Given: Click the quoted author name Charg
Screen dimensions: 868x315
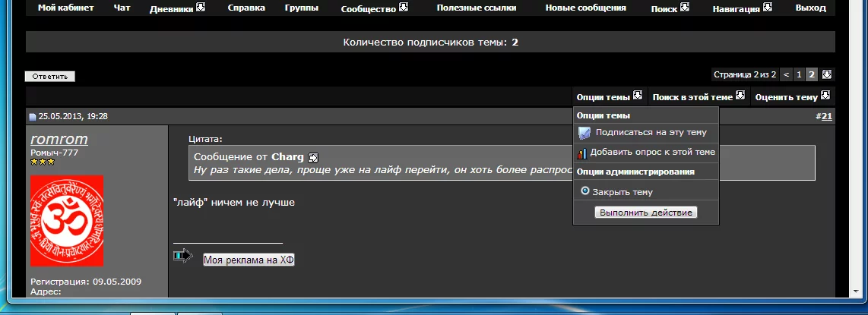Looking at the screenshot, I should (x=287, y=157).
